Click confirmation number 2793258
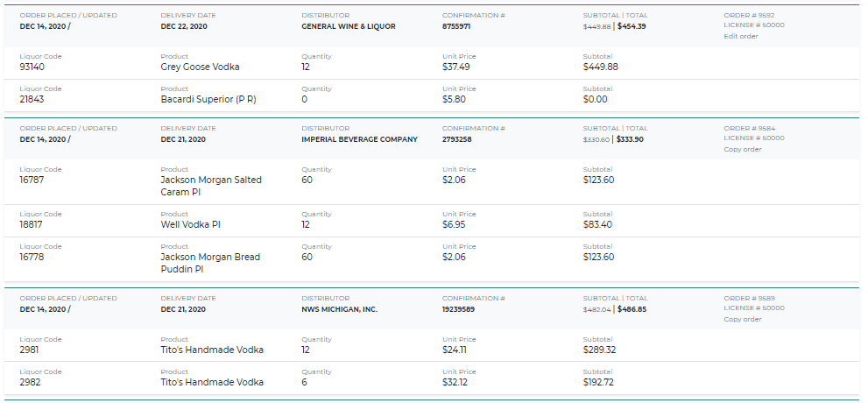 tap(456, 139)
